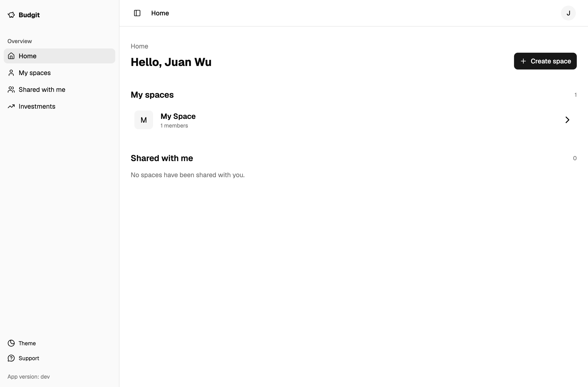588x387 pixels.
Task: Click the Budgit piggy bank logo icon
Action: tap(11, 15)
